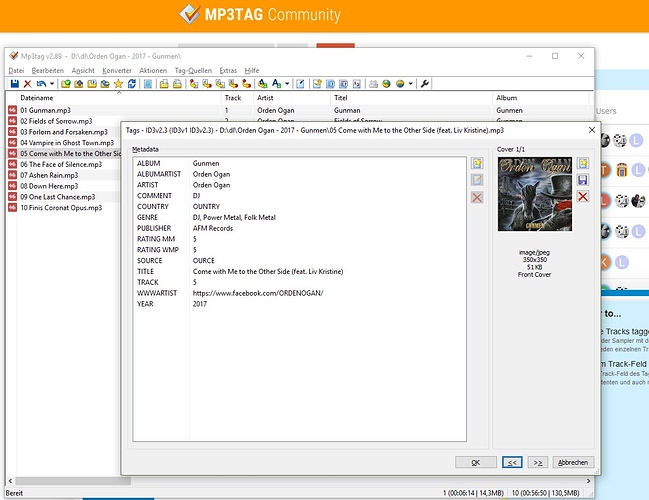The image size is (649, 500).
Task: Select the WWWARTIST facebook URL row
Action: point(299,293)
